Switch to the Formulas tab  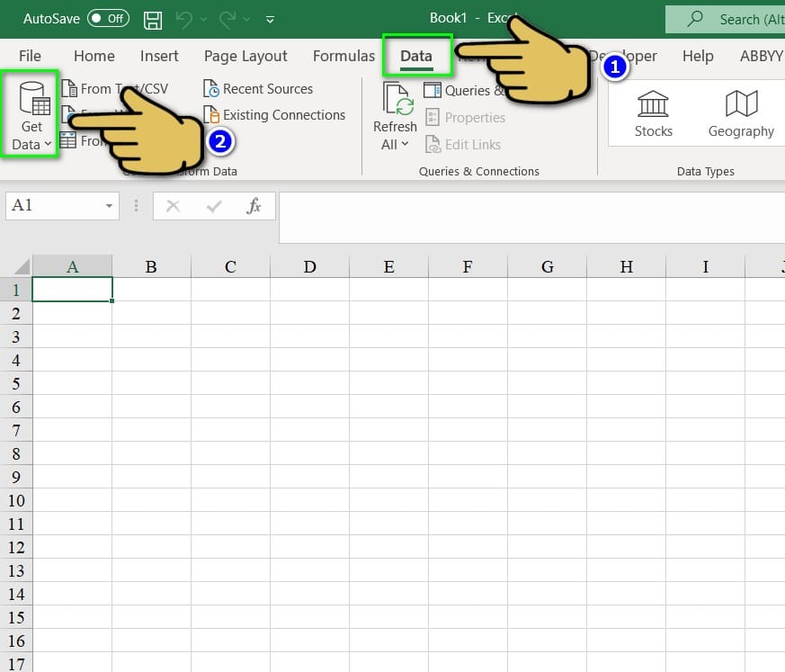point(343,56)
